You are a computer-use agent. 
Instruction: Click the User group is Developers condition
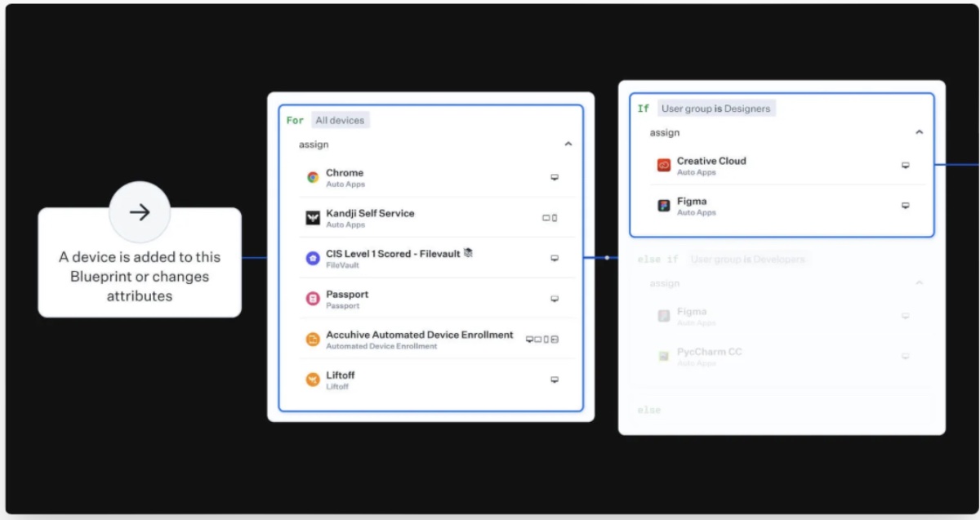[747, 260]
